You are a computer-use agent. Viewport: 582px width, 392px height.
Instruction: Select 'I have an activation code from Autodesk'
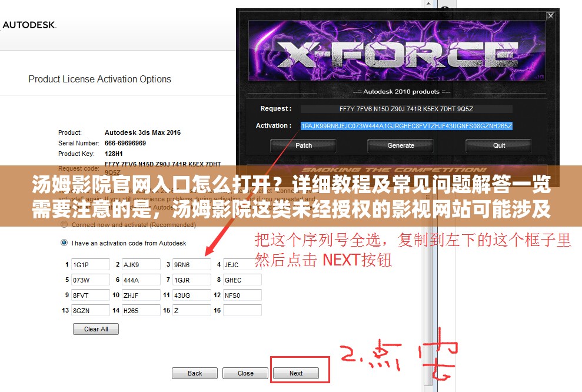coord(64,242)
